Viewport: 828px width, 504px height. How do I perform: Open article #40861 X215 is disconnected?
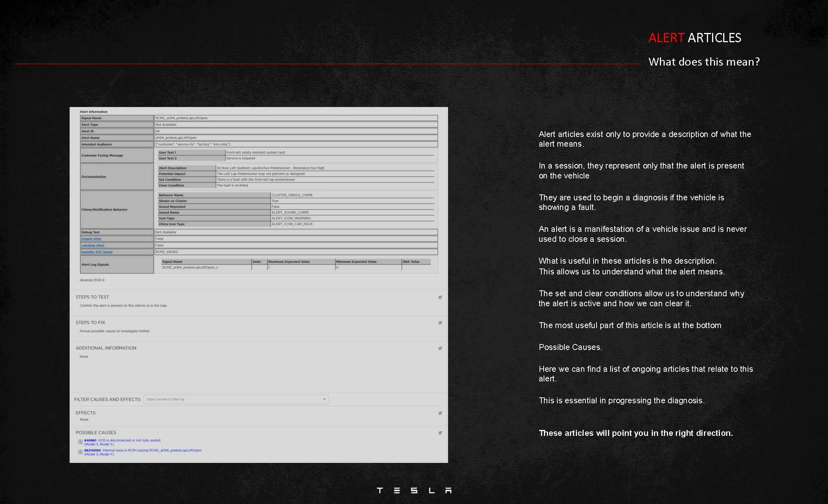pos(122,441)
